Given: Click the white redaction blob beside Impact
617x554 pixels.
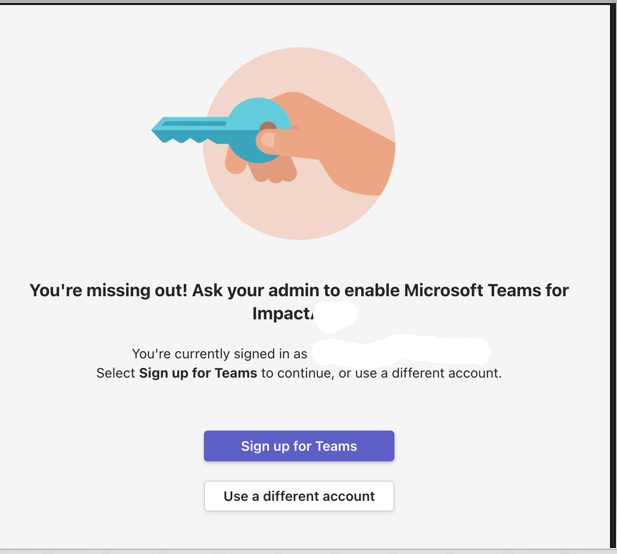Looking at the screenshot, I should [335, 316].
